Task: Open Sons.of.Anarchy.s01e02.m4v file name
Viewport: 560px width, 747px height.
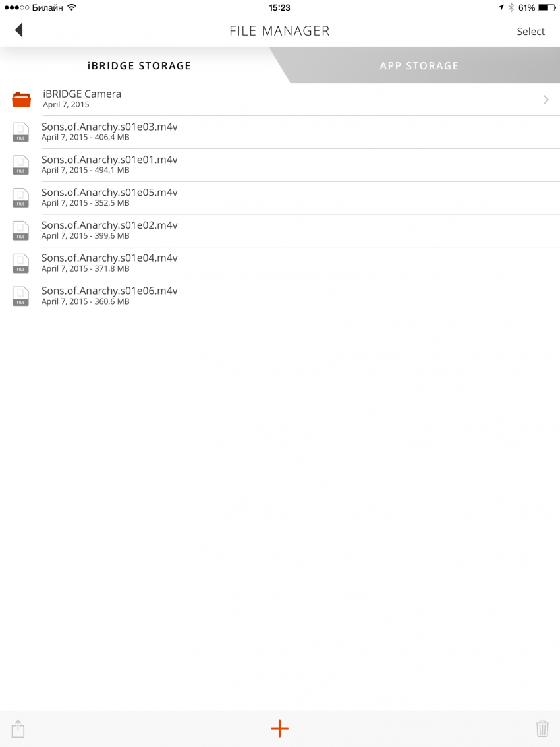Action: [x=109, y=225]
